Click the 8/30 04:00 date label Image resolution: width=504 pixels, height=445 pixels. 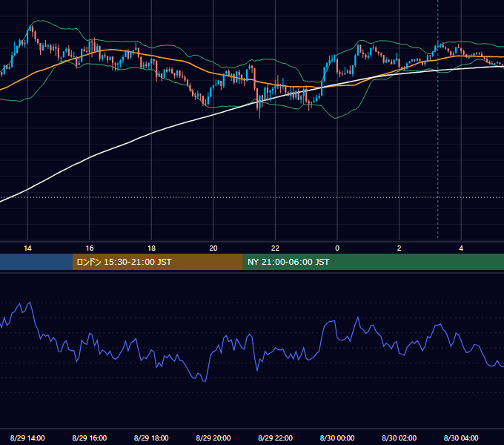click(461, 438)
